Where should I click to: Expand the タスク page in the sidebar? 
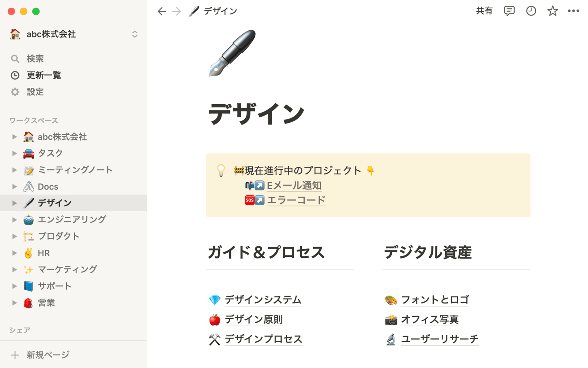(14, 153)
